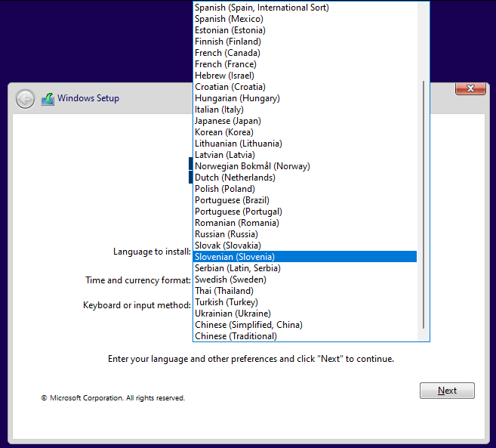The image size is (496, 448).
Task: Choose Estonian (Estonia)
Action: click(305, 30)
